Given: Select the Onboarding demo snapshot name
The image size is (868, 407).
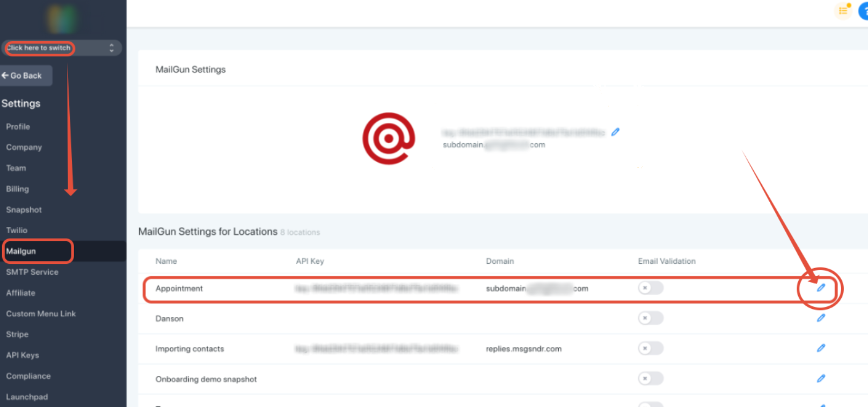Looking at the screenshot, I should pyautogui.click(x=206, y=379).
